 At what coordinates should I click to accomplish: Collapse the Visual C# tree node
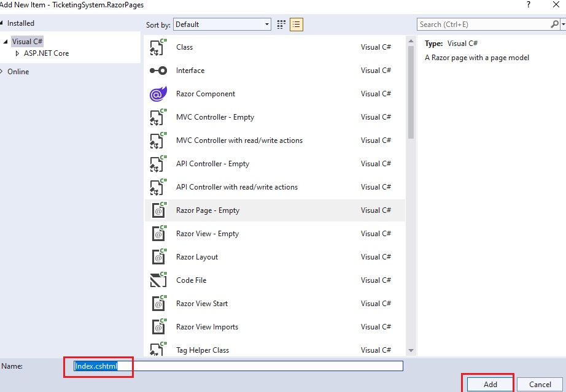click(5, 42)
